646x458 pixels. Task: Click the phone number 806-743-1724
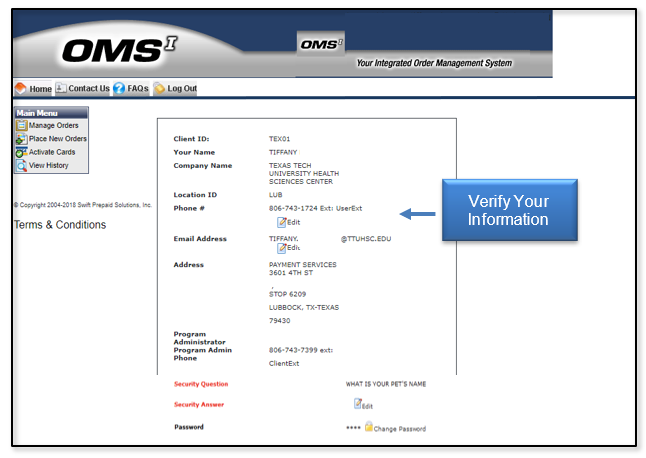pos(293,208)
